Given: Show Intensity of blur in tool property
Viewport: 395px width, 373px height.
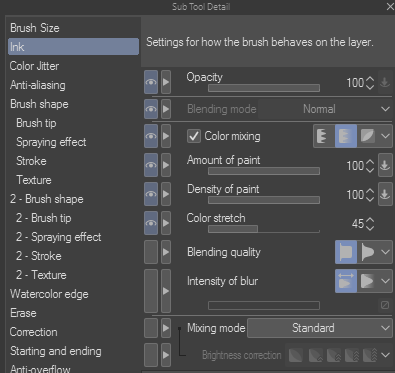Looking at the screenshot, I should click(151, 291).
